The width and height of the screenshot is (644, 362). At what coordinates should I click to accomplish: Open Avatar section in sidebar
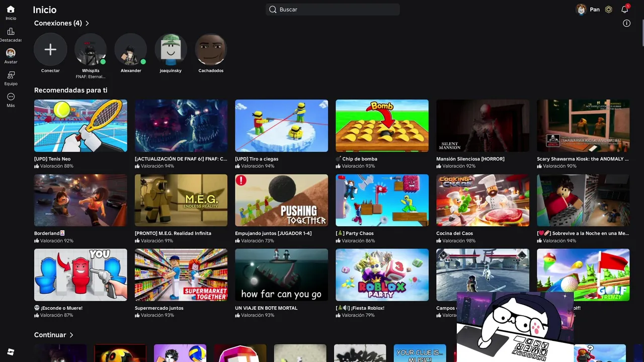11,53
